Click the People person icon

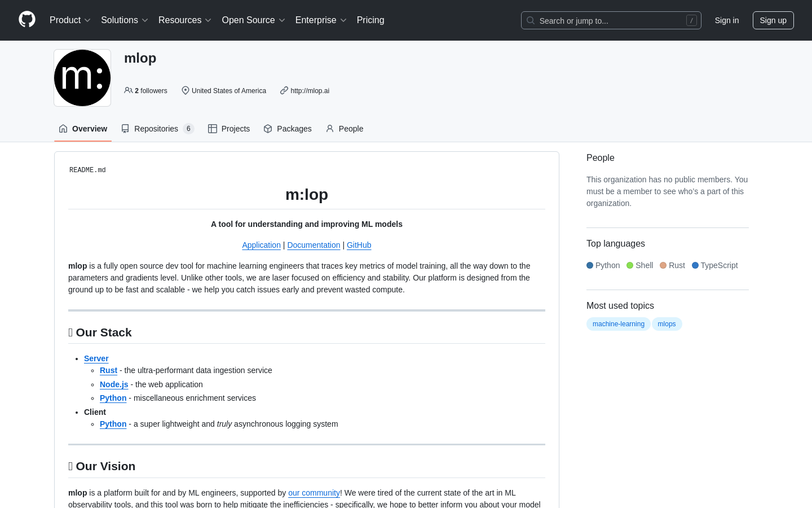330,129
